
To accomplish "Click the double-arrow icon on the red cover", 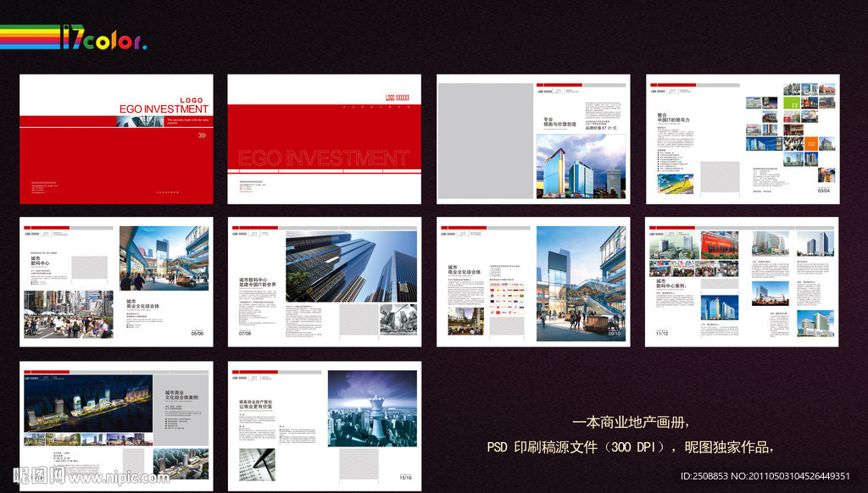I will click(202, 135).
